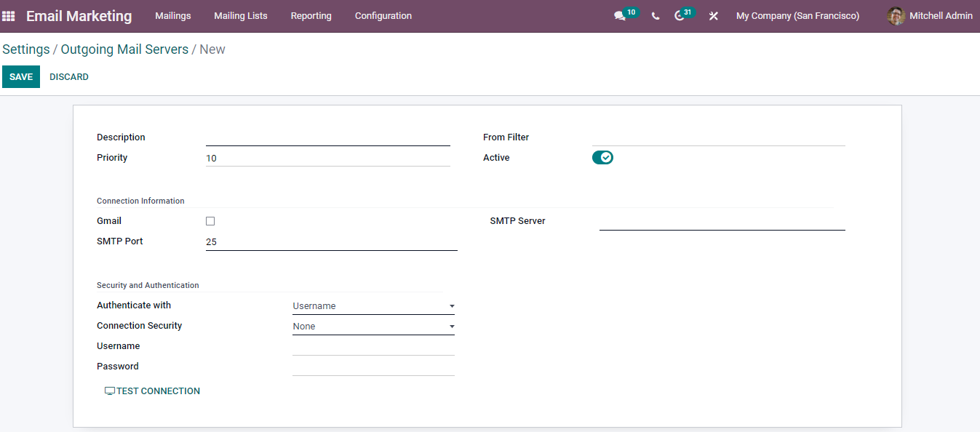Focus the SMTP Server input field
The width and height of the screenshot is (980, 432).
[x=722, y=221]
